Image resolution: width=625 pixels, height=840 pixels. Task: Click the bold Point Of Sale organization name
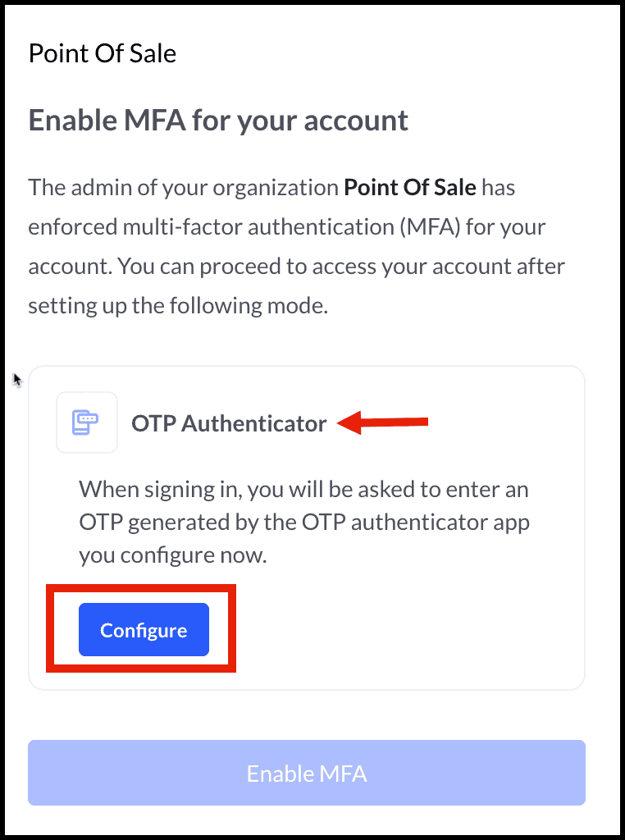[410, 188]
